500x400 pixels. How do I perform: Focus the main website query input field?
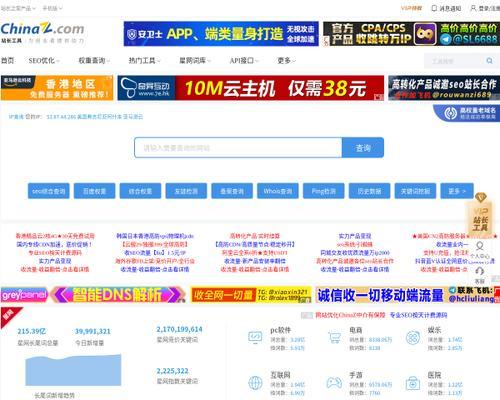point(238,148)
